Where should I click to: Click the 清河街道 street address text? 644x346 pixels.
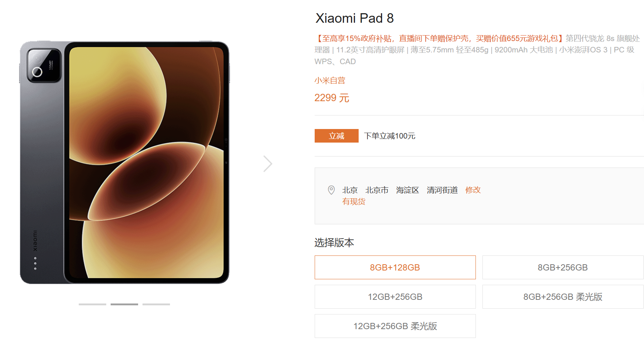click(x=442, y=190)
